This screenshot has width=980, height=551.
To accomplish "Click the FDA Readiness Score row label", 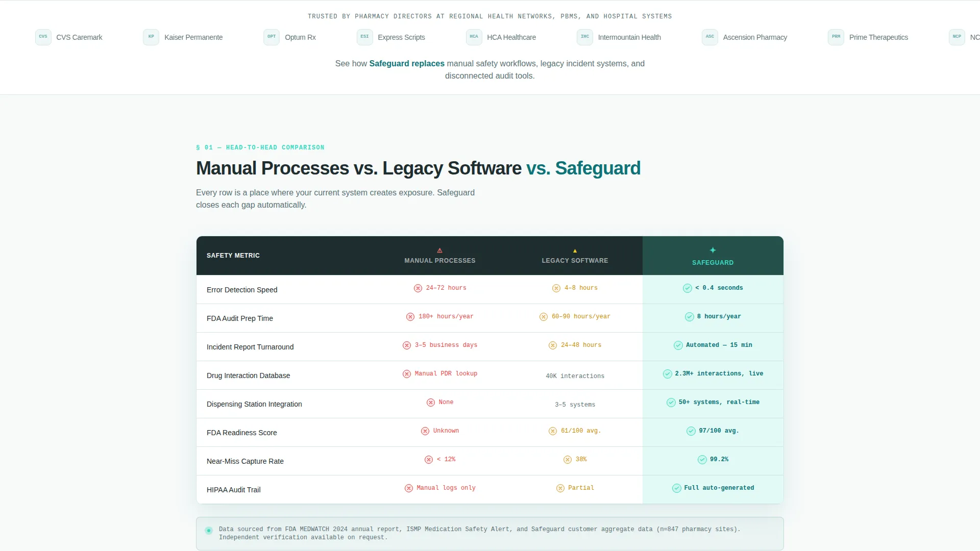I will click(x=242, y=433).
